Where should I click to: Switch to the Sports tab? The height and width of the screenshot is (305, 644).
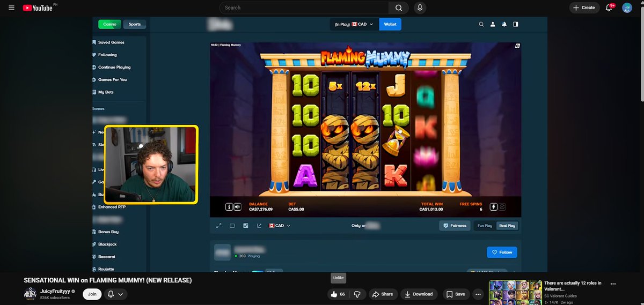pyautogui.click(x=134, y=24)
